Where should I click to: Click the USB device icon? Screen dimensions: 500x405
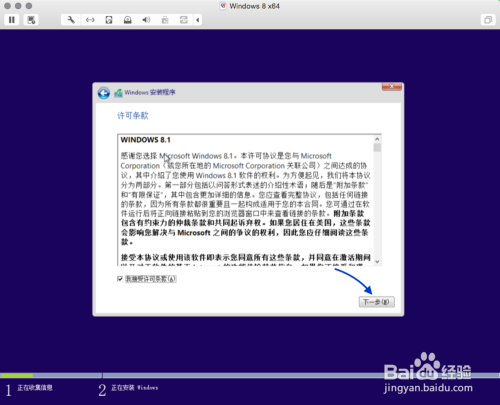[165, 20]
